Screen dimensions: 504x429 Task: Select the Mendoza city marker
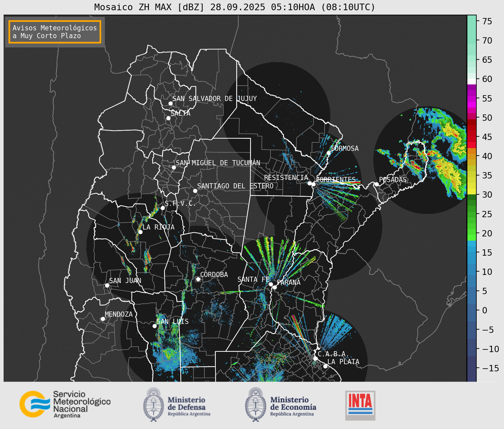click(x=103, y=319)
